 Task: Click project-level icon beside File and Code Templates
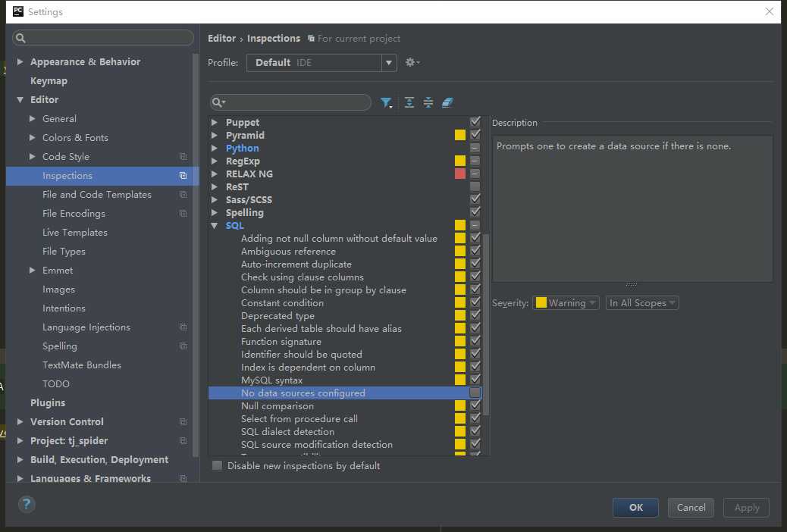coord(183,194)
